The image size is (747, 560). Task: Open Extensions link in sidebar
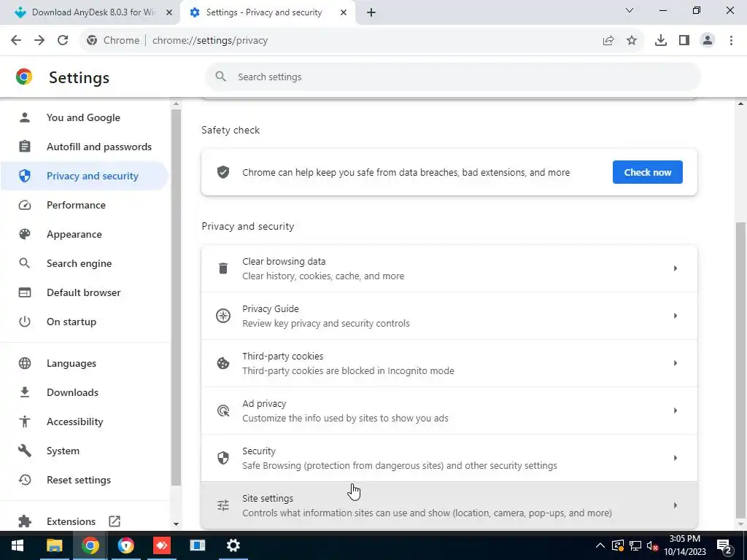(x=85, y=521)
